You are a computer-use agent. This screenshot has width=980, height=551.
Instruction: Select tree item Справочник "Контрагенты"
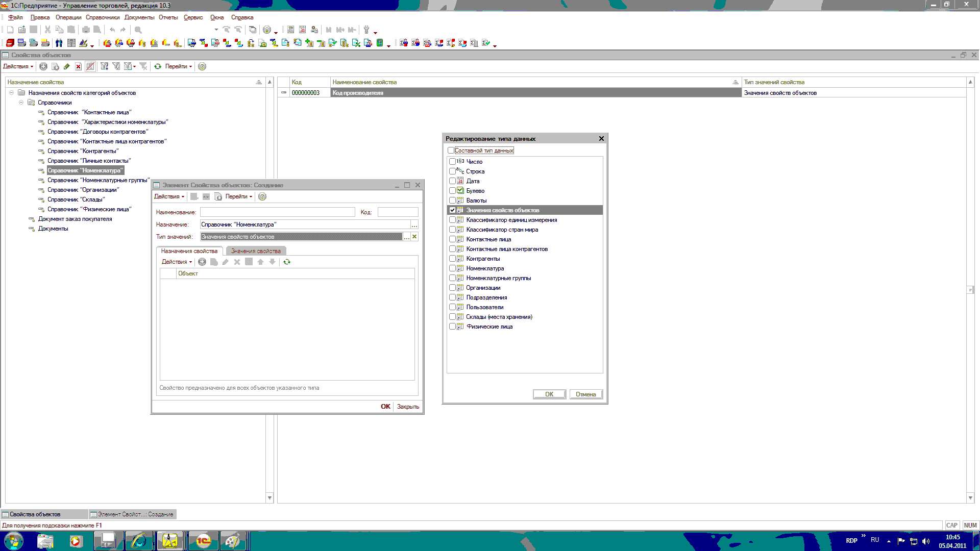coord(83,151)
